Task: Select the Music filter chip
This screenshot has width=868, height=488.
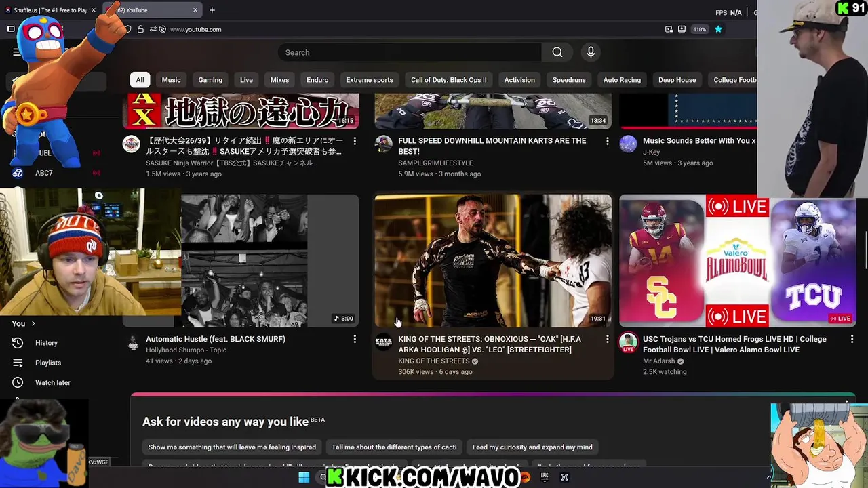Action: tap(171, 80)
